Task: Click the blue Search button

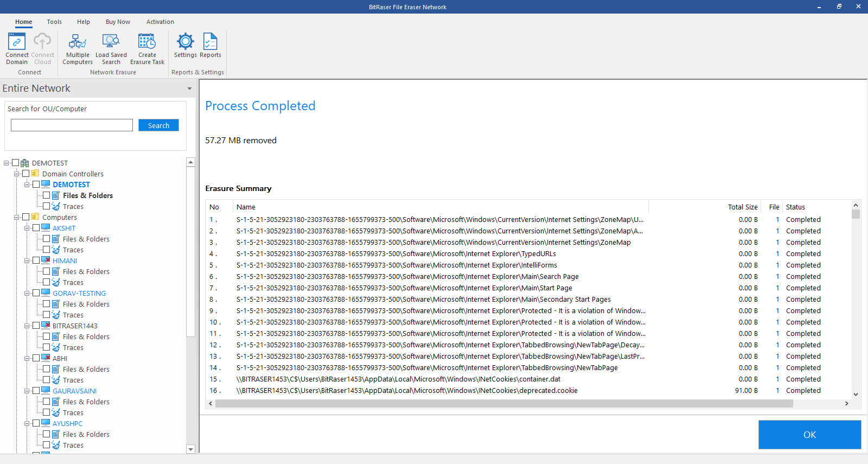Action: [x=158, y=125]
